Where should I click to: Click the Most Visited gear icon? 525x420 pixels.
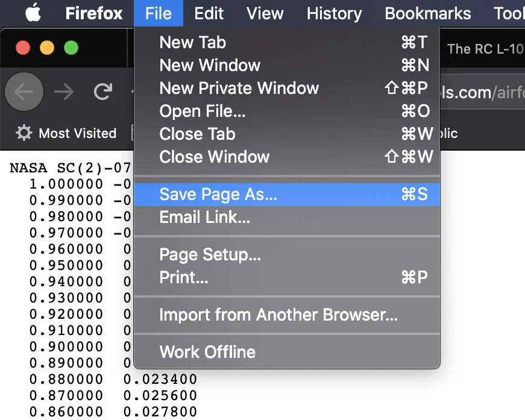pyautogui.click(x=24, y=133)
